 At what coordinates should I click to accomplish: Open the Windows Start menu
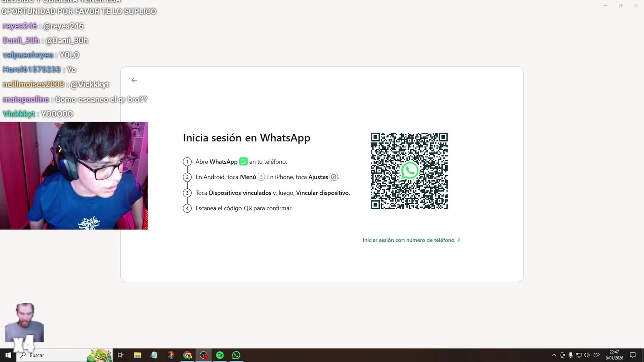tap(8, 355)
